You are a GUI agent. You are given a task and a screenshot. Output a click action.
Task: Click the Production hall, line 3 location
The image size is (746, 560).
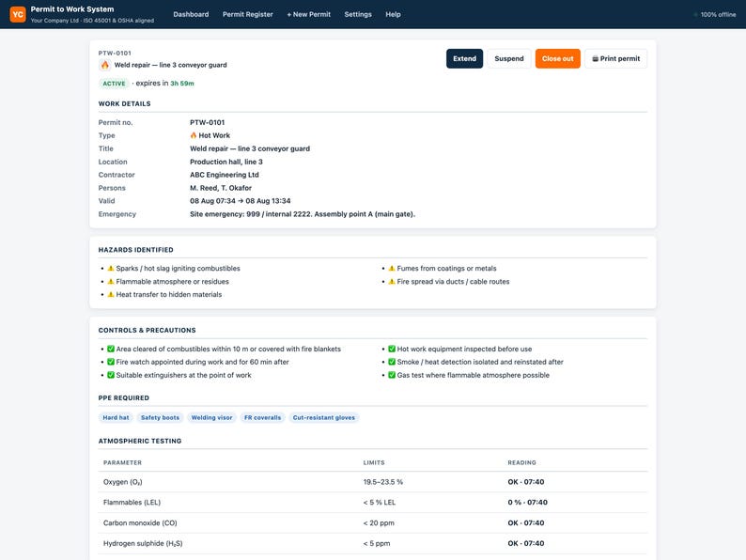tap(226, 162)
